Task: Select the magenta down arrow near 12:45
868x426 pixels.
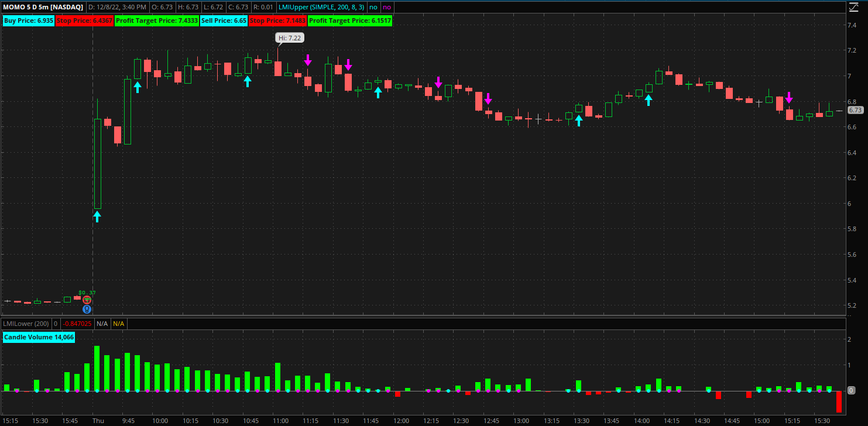Action: tap(489, 100)
